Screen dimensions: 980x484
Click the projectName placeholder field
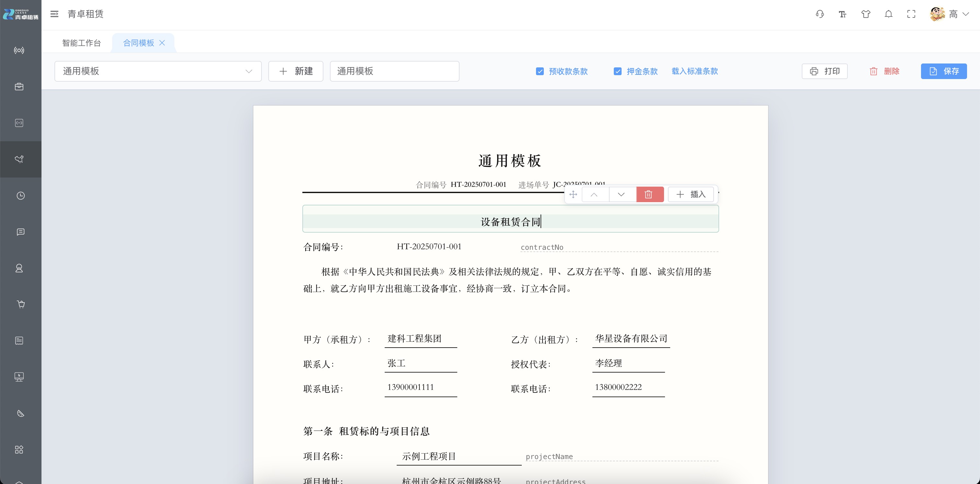point(622,456)
